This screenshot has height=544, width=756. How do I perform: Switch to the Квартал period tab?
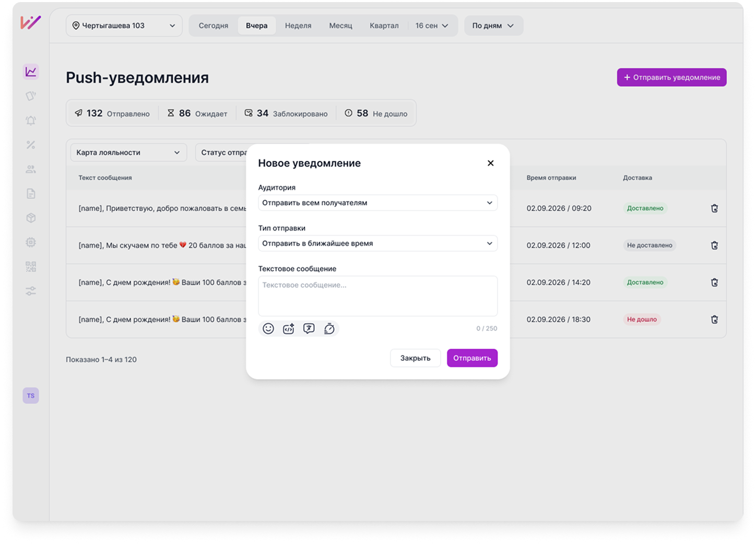pyautogui.click(x=384, y=26)
